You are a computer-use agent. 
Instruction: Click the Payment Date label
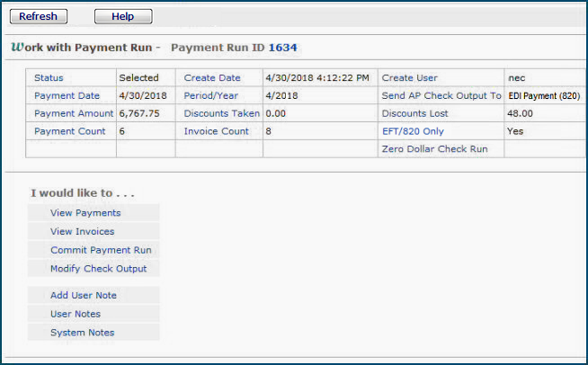tap(67, 95)
